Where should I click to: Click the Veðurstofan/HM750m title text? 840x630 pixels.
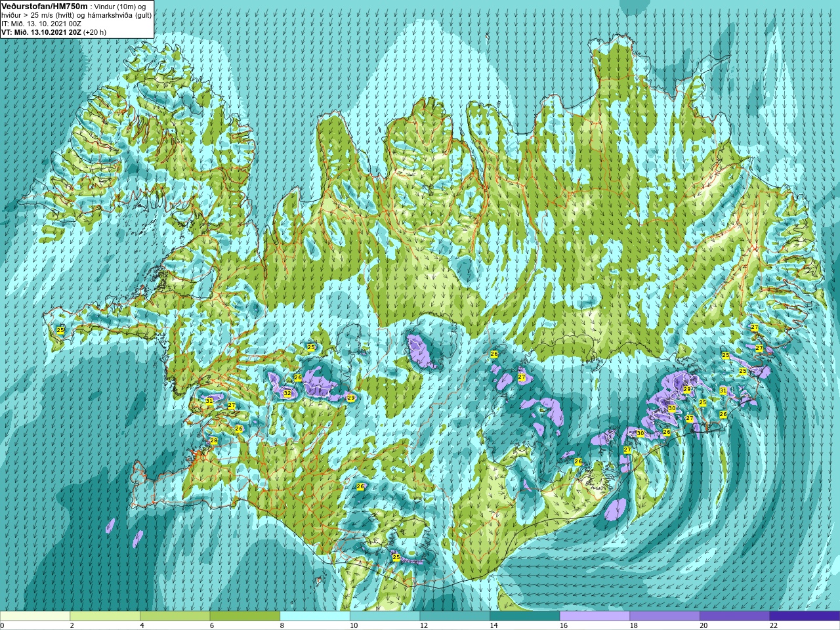[x=44, y=6]
